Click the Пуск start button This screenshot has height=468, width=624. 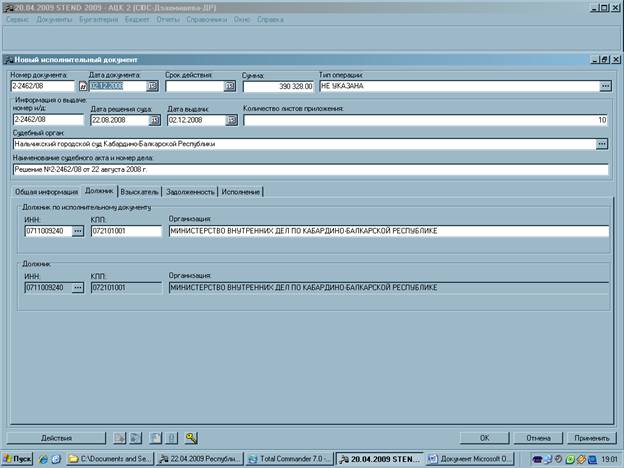22,459
